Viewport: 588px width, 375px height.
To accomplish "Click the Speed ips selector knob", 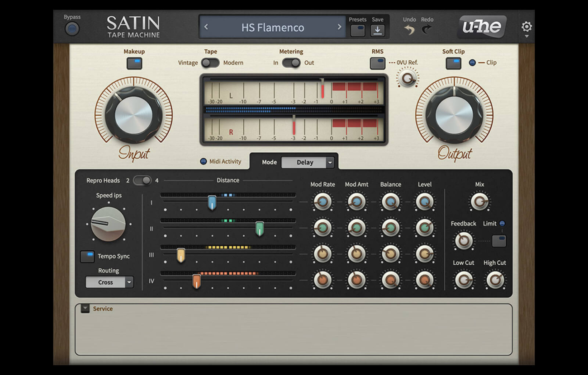I will [x=108, y=224].
